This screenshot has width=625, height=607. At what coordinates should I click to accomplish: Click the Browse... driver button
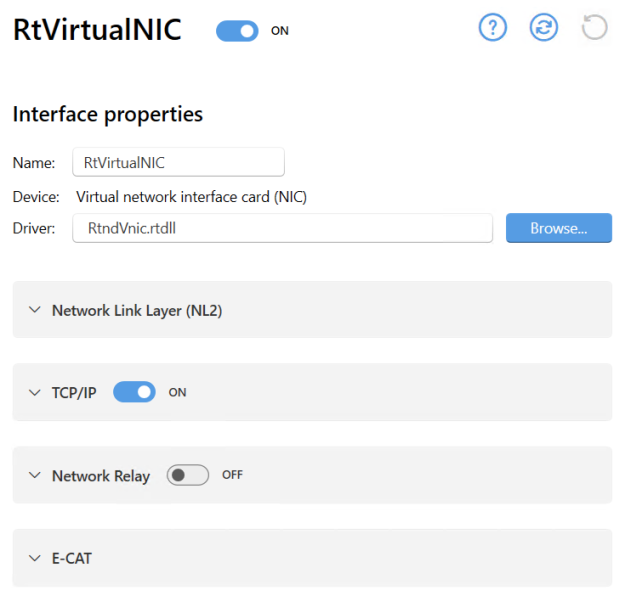point(559,228)
